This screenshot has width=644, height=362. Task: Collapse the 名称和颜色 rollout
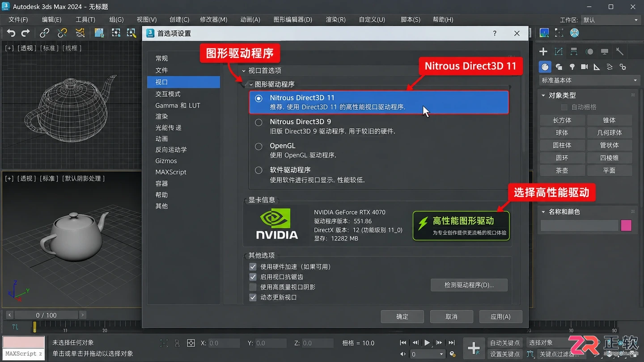(543, 211)
